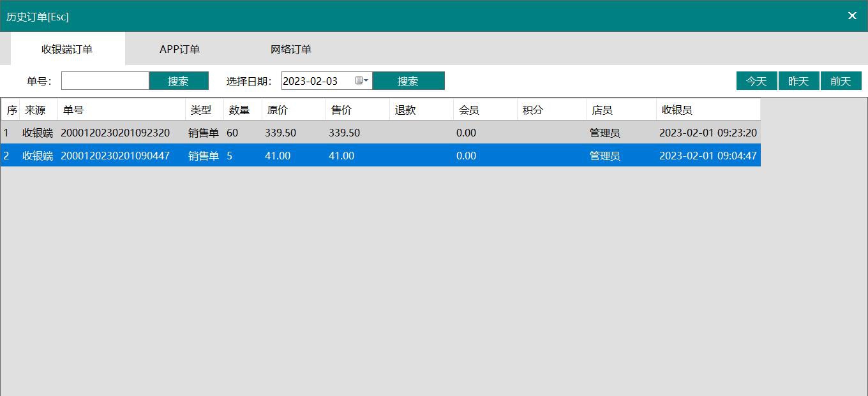Click the 昨天 button
The height and width of the screenshot is (396, 868).
click(x=798, y=80)
